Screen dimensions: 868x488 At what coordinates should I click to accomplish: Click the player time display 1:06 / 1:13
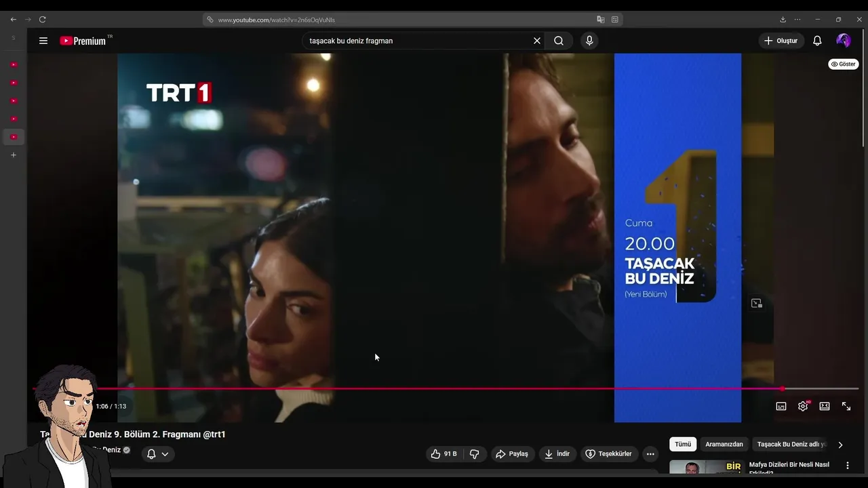click(111, 406)
